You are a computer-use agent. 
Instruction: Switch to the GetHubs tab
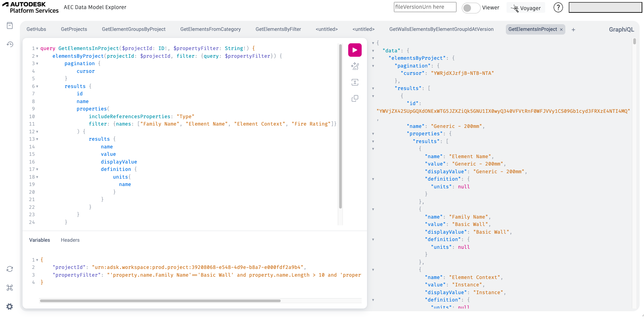(36, 29)
